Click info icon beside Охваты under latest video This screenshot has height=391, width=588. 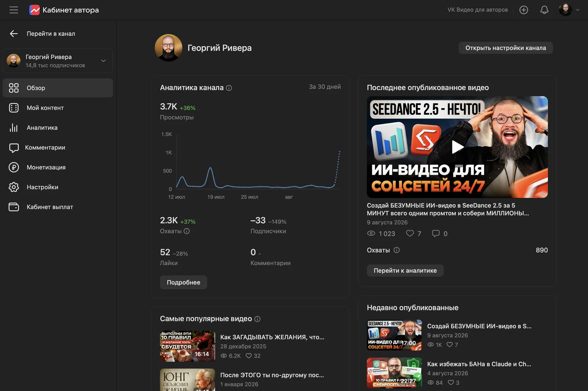[x=397, y=250]
